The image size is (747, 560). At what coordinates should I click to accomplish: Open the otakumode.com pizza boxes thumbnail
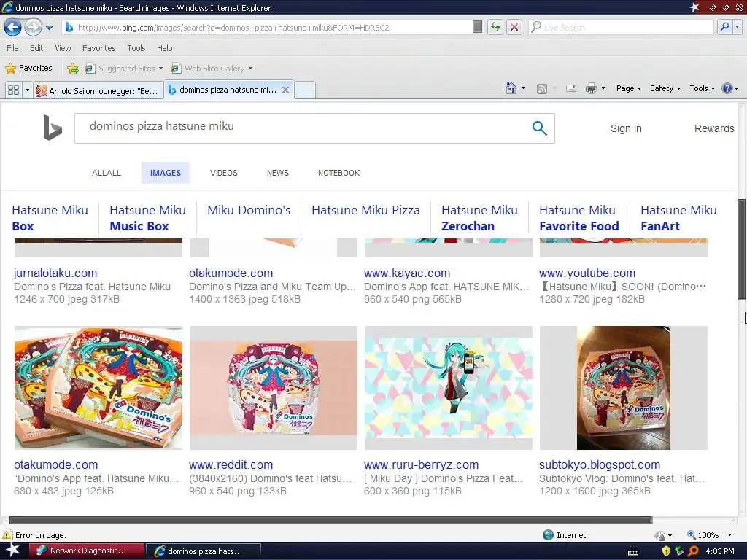pos(98,388)
